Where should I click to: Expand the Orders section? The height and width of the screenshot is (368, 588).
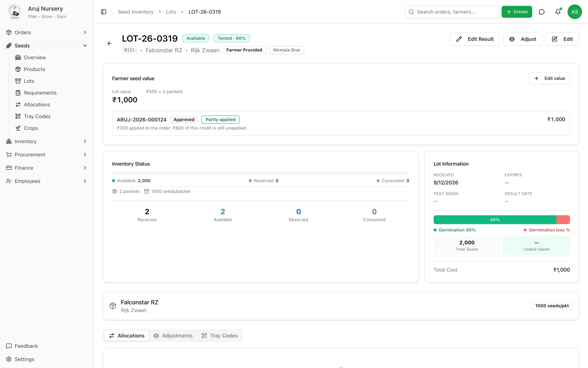pyautogui.click(x=47, y=33)
